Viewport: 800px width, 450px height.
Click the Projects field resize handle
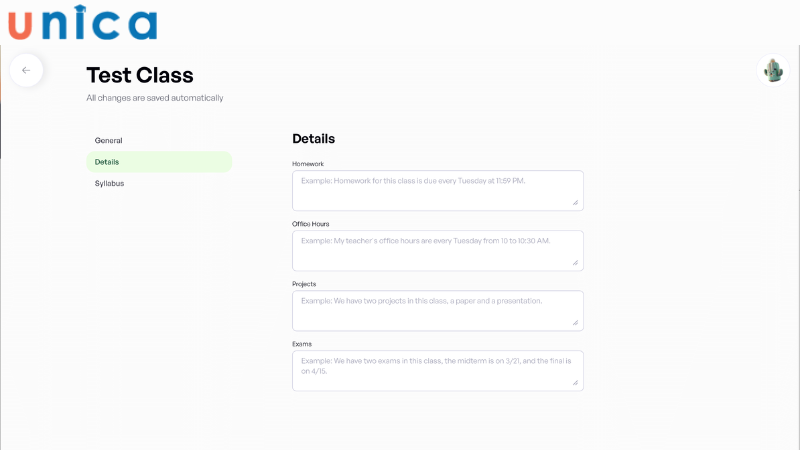tap(575, 323)
